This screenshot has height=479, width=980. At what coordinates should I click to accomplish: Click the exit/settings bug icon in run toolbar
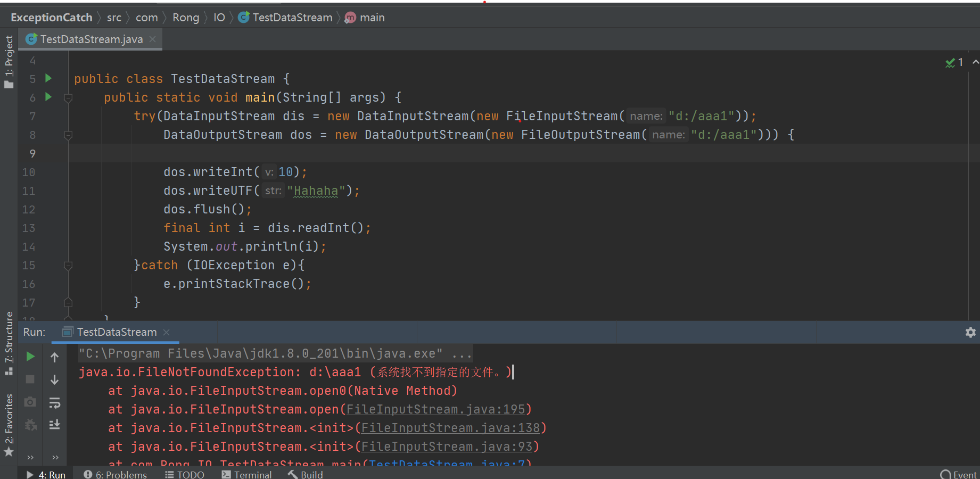tap(30, 425)
